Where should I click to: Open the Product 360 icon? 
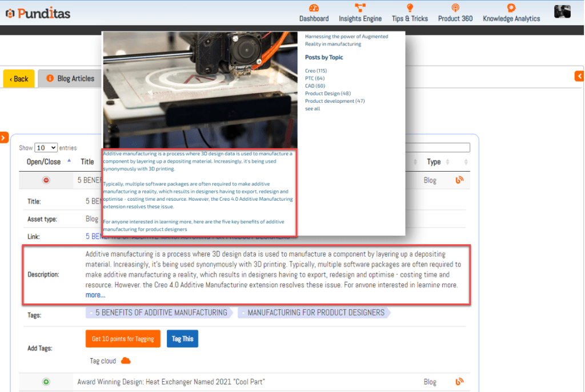[x=455, y=8]
